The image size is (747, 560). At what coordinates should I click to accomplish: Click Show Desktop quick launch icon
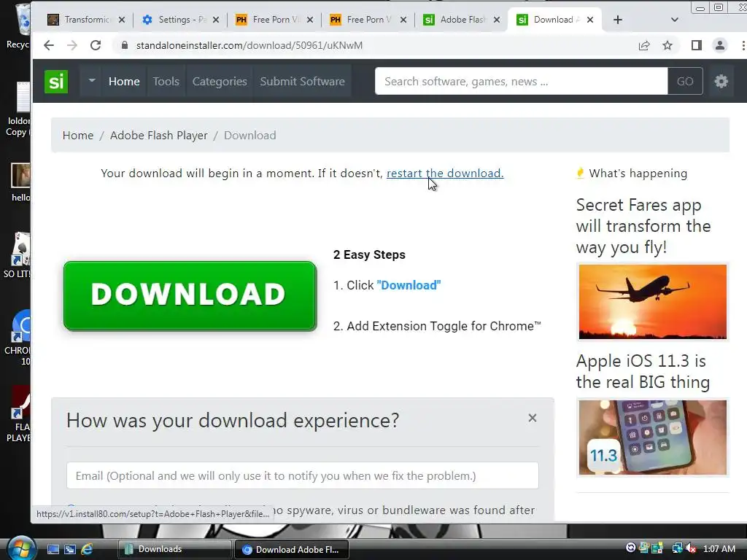point(53,549)
